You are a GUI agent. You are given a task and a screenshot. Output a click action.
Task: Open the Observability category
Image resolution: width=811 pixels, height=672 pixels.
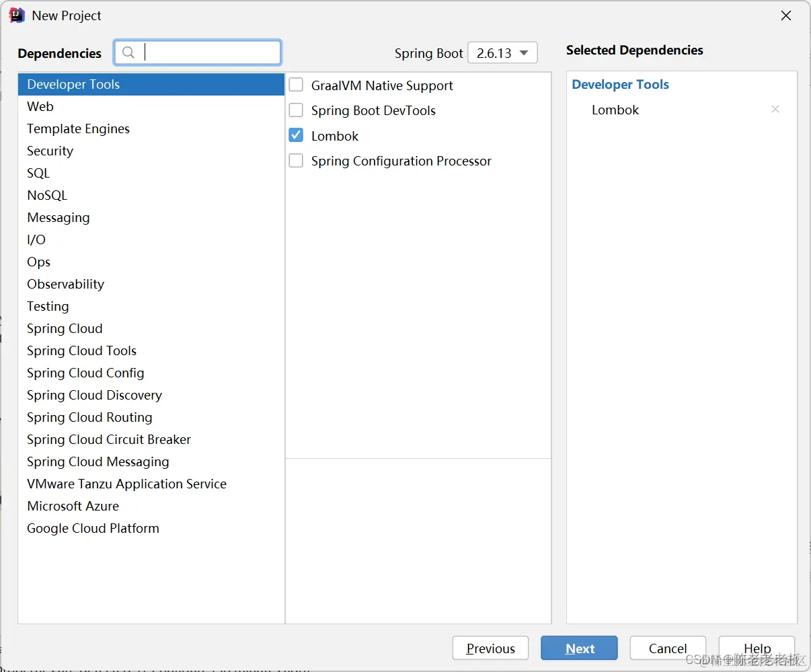tap(151, 284)
